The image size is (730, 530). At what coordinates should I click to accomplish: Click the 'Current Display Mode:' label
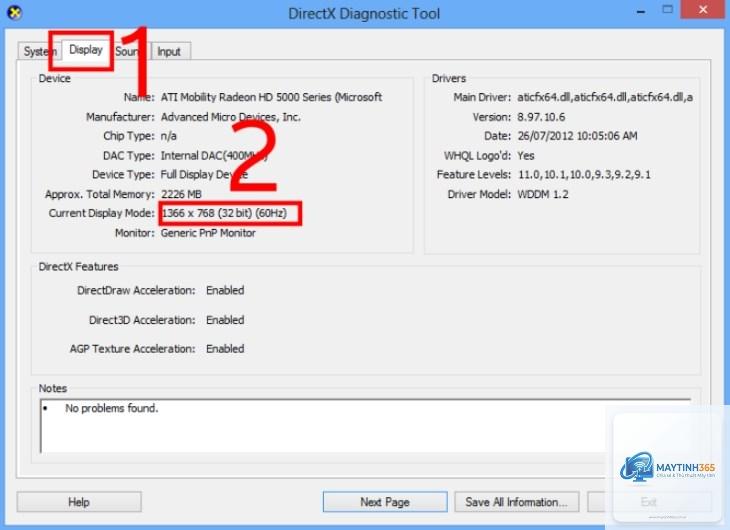pos(101,213)
